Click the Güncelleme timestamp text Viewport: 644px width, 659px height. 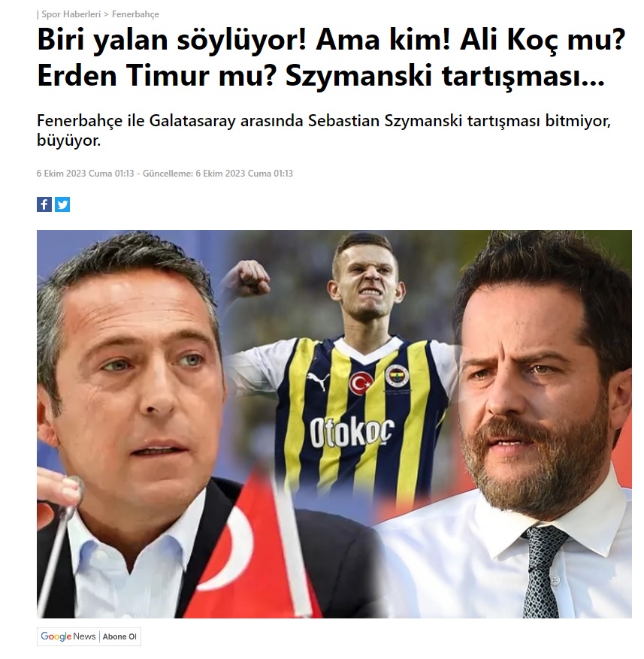218,174
